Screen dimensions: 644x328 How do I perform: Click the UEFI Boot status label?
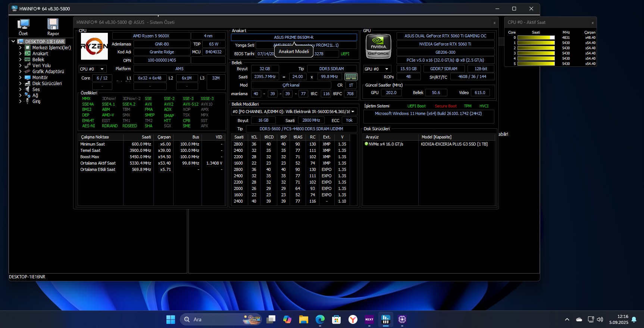click(416, 106)
